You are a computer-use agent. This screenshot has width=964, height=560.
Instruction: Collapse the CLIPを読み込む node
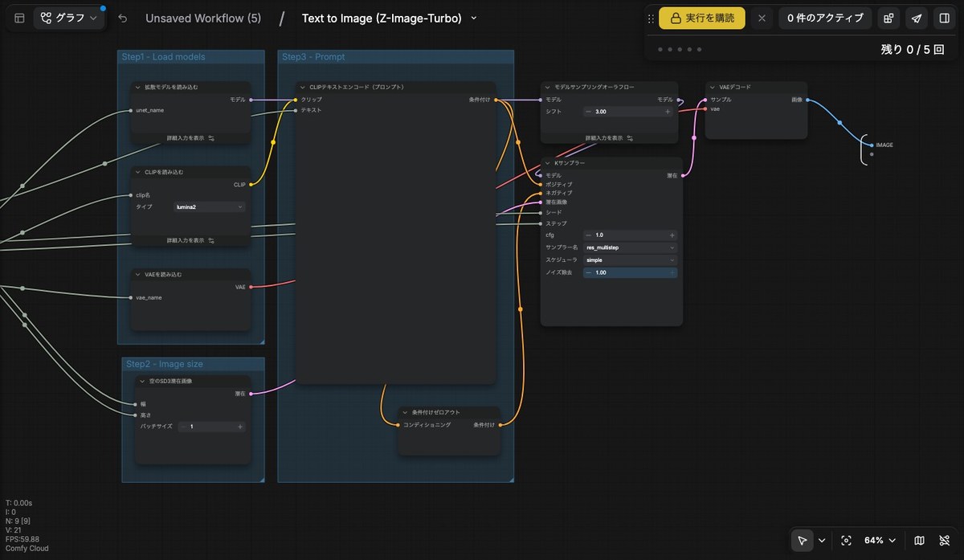point(137,172)
